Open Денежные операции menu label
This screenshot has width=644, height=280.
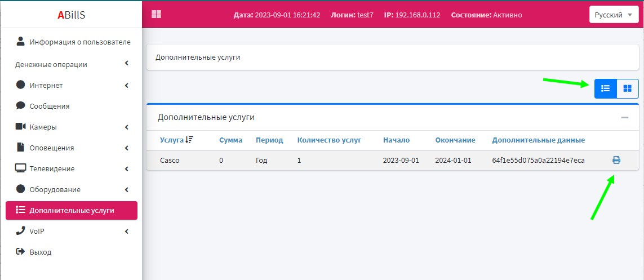[x=51, y=64]
